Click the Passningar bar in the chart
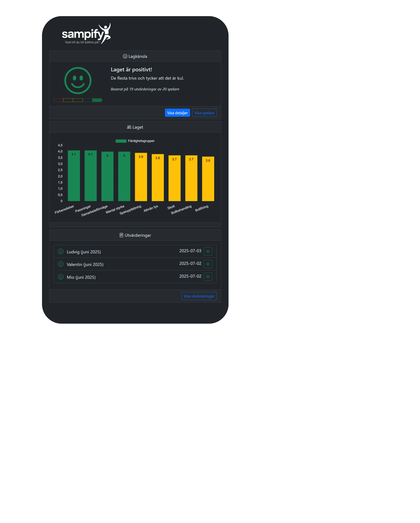Image resolution: width=420 pixels, height=523 pixels. [x=90, y=176]
